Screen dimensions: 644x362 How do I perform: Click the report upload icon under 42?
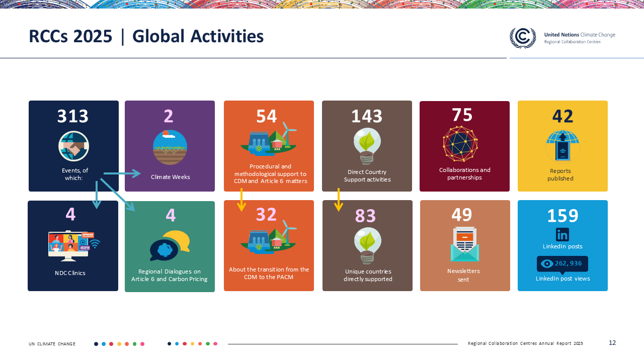point(562,146)
